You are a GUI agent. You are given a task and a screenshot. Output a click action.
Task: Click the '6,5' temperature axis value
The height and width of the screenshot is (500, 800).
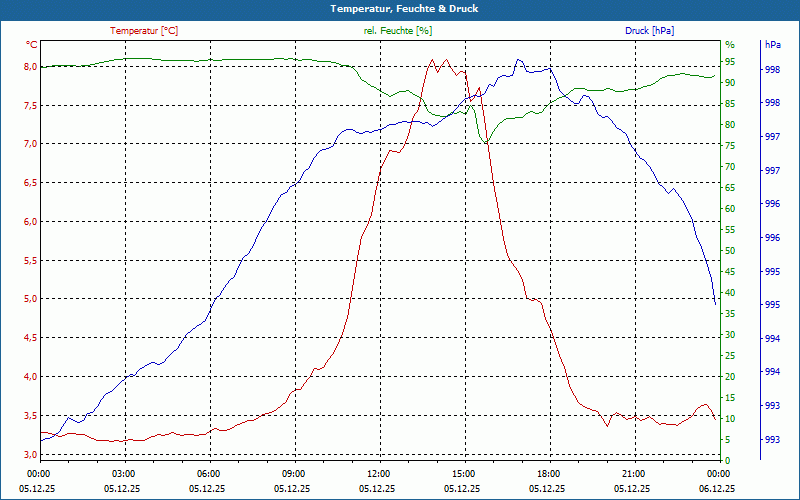pos(31,183)
